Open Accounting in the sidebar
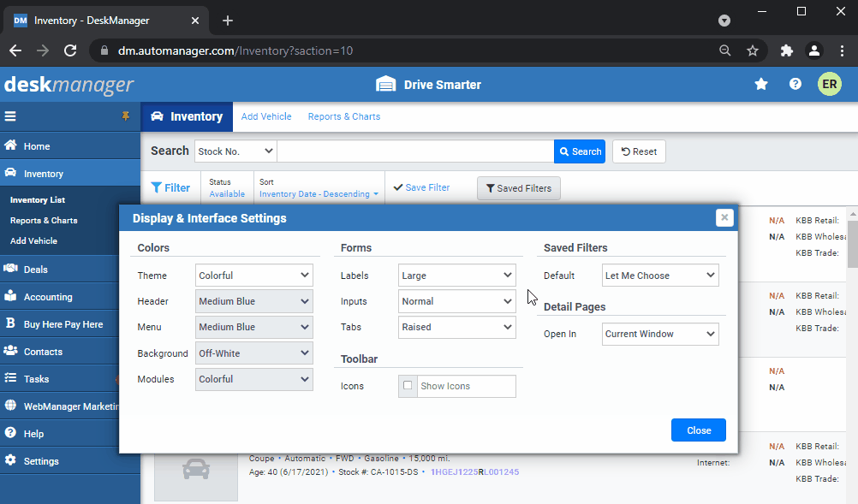 point(60,296)
